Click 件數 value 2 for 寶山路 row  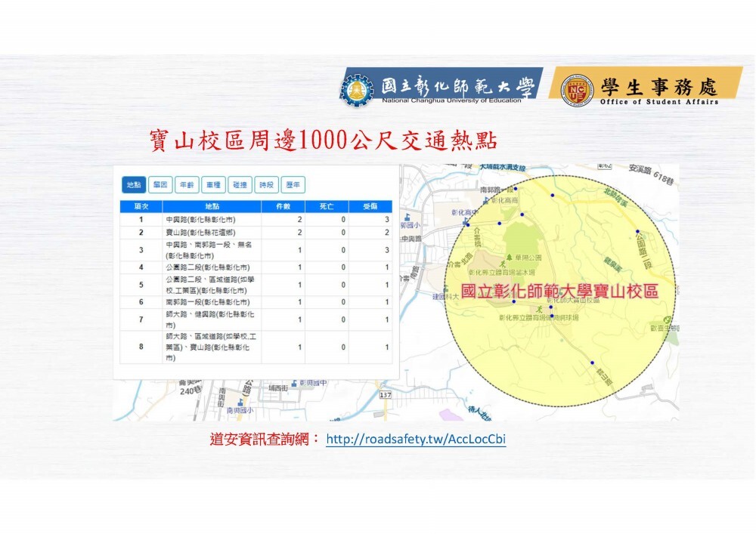click(x=299, y=233)
